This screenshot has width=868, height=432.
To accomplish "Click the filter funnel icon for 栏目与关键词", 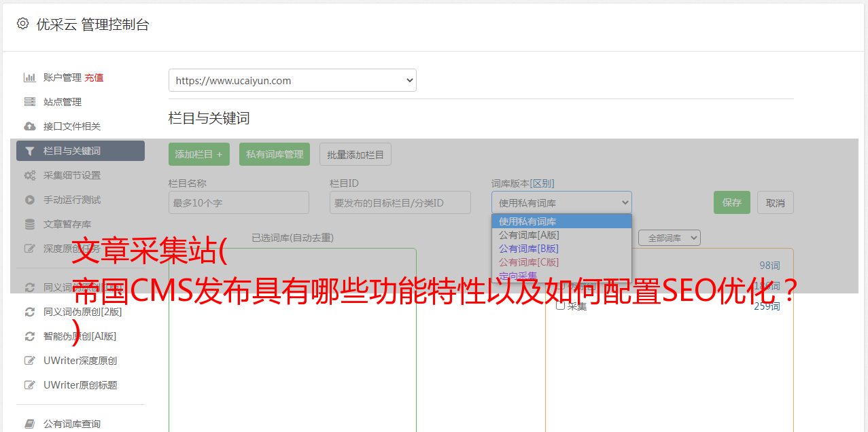I will coord(29,151).
